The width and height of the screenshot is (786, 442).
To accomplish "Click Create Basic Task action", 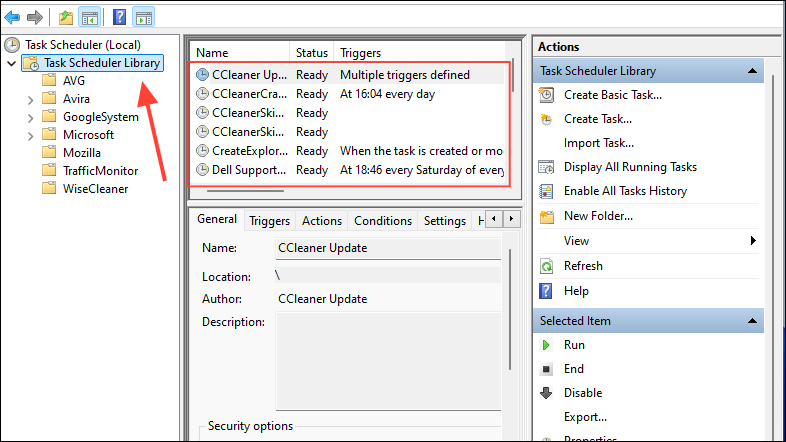I will [613, 95].
